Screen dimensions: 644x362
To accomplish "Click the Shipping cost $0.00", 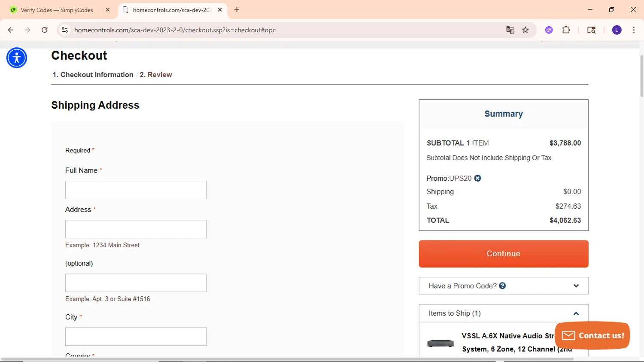I will pyautogui.click(x=572, y=192).
